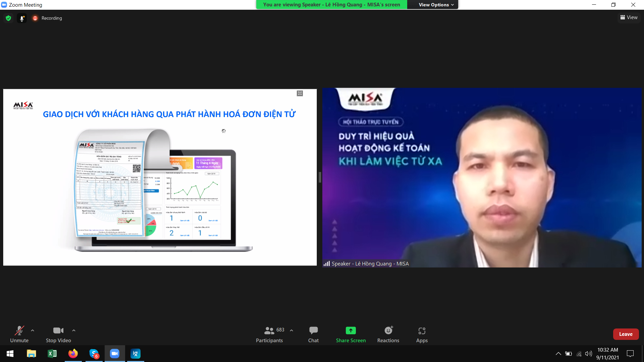Click the green Share Screen icon
The width and height of the screenshot is (644, 362).
[351, 330]
